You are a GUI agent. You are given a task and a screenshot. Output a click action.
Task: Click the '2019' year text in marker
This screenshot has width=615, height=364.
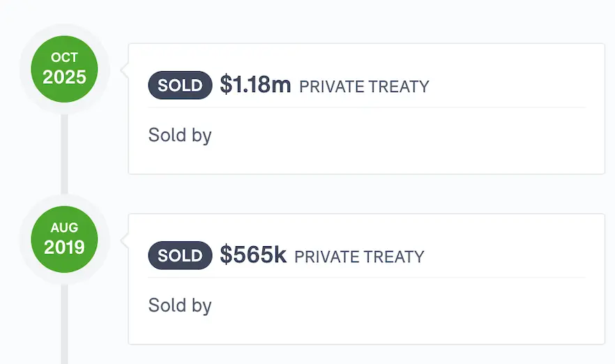64,247
